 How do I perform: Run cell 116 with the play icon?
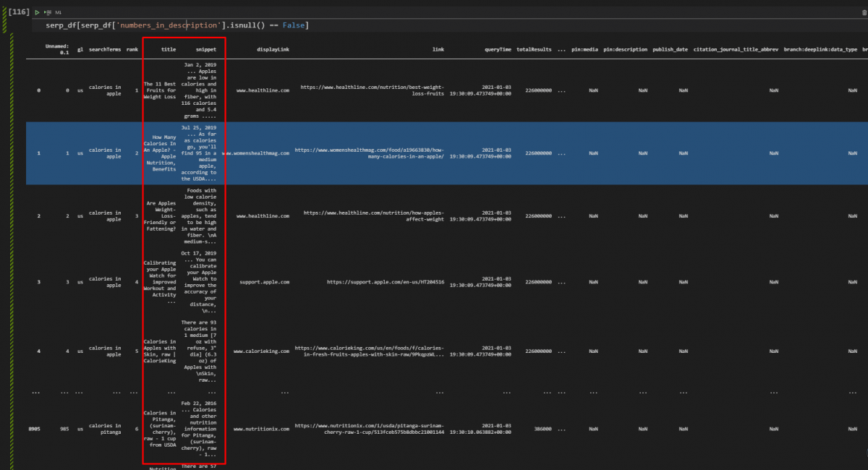[37, 12]
